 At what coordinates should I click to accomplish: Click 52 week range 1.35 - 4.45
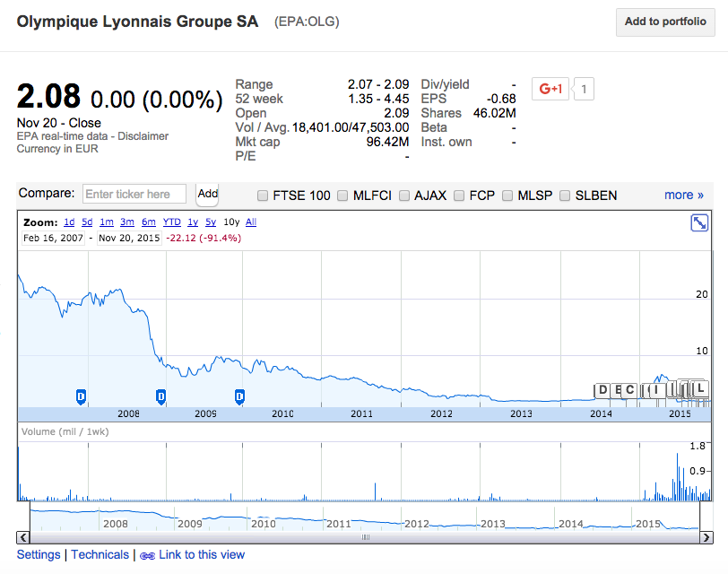[x=378, y=99]
